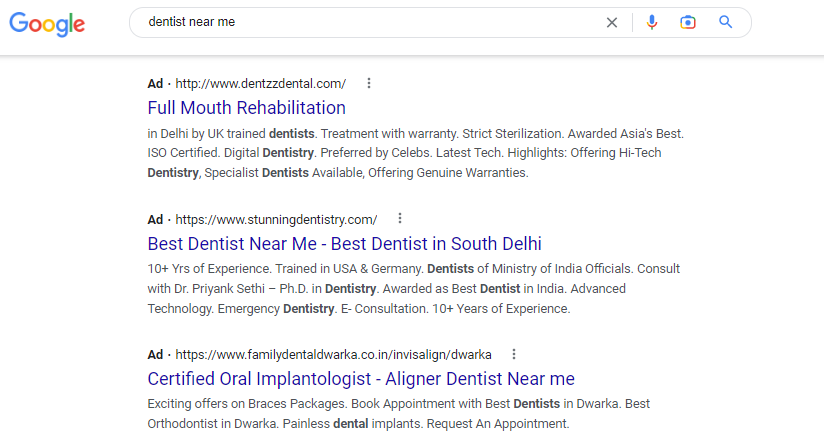The image size is (824, 445).
Task: Click description mentioning Dr. Priyank Sethi
Action: point(414,288)
